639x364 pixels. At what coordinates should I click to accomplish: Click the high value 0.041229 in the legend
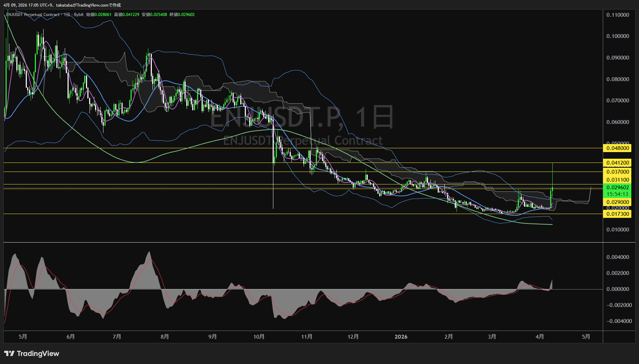pos(131,15)
